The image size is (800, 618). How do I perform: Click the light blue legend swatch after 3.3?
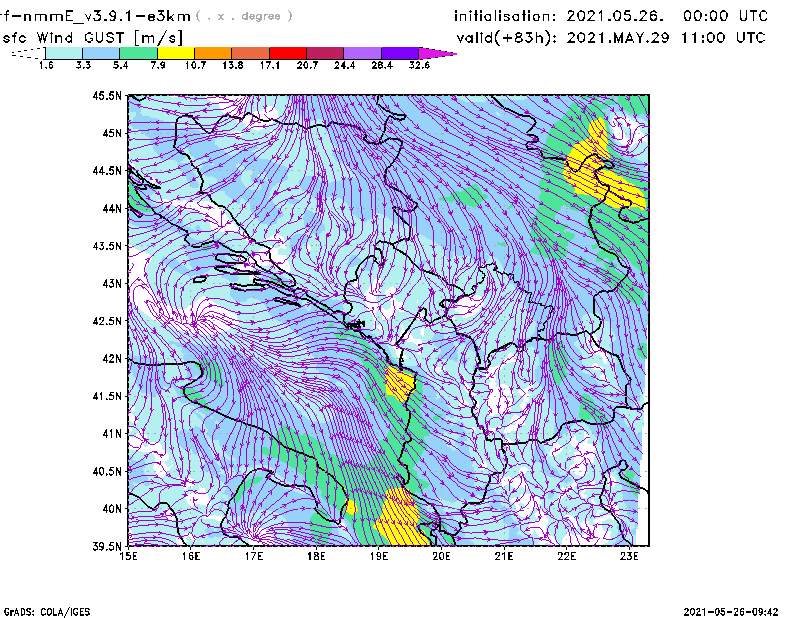coord(101,53)
